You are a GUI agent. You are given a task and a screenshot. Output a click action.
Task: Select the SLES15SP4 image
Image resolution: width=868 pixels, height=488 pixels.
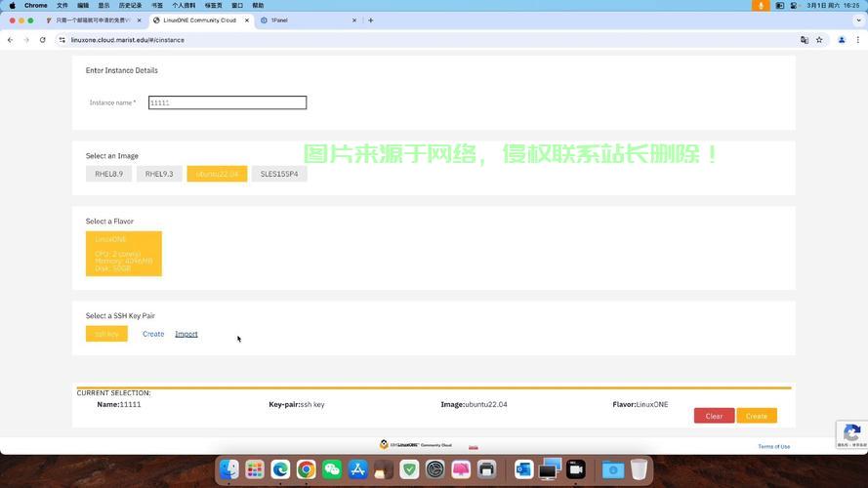pos(279,174)
